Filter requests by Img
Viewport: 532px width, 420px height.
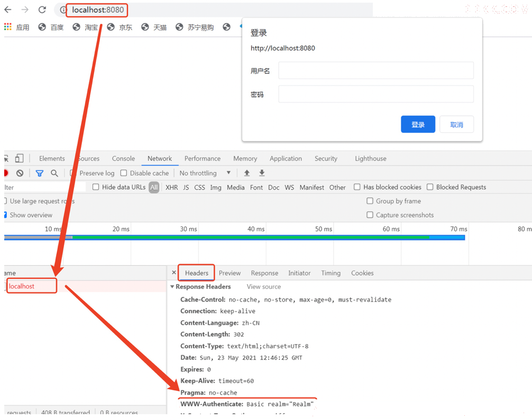[x=216, y=187]
